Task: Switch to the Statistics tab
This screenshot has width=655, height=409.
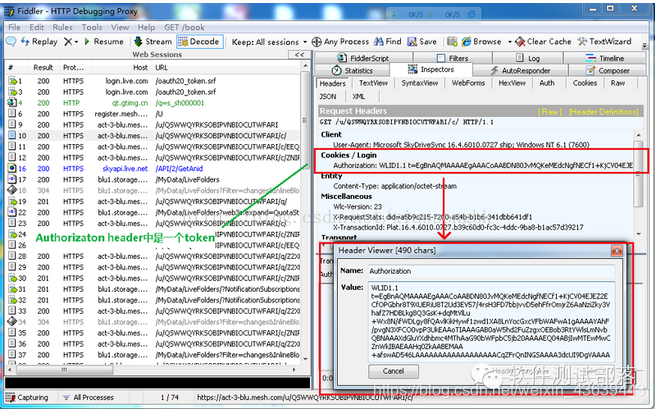Action: [x=352, y=71]
